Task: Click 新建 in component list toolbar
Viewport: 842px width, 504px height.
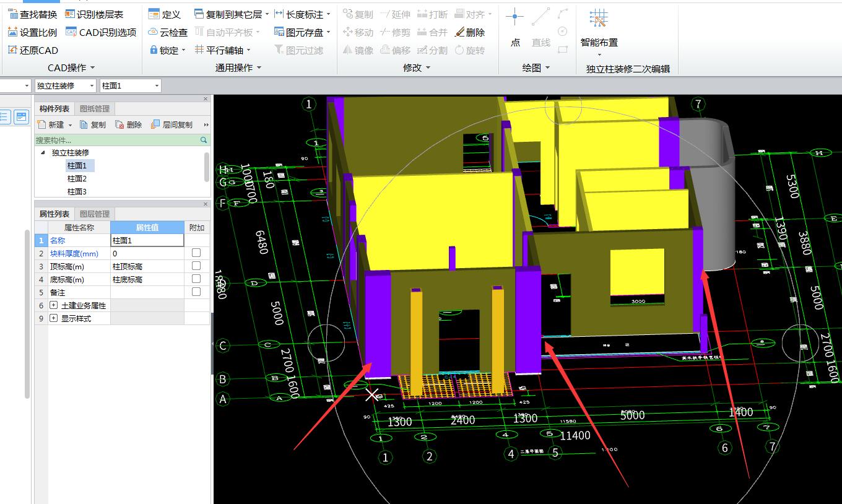Action: pos(50,124)
